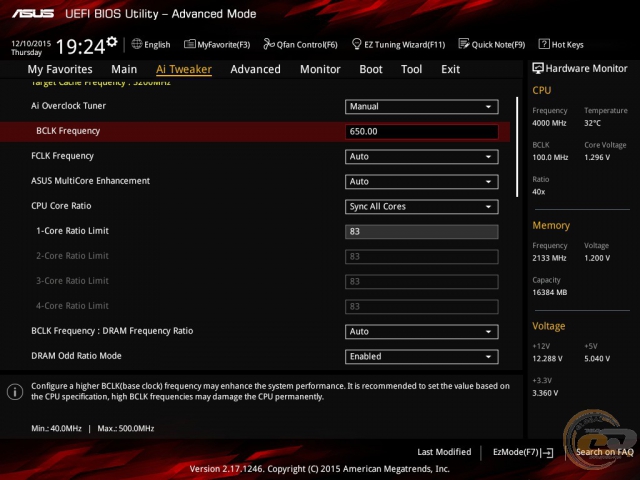Click the info icon beside help text
This screenshot has height=480, width=640.
pos(15,392)
